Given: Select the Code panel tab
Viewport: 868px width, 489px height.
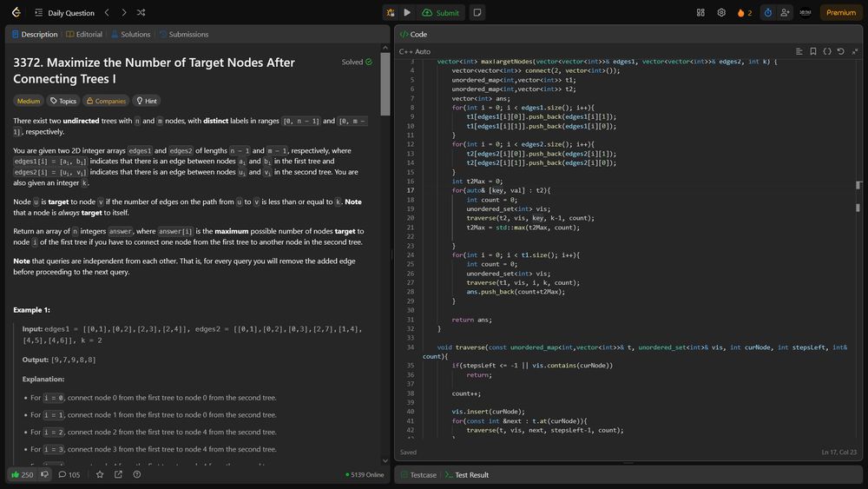Looking at the screenshot, I should (413, 35).
